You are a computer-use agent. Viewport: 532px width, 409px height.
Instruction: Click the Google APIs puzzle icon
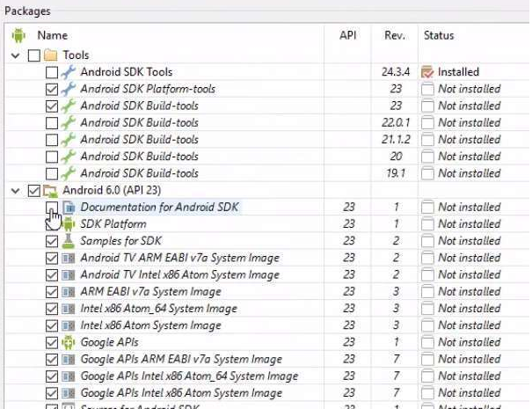pyautogui.click(x=69, y=342)
